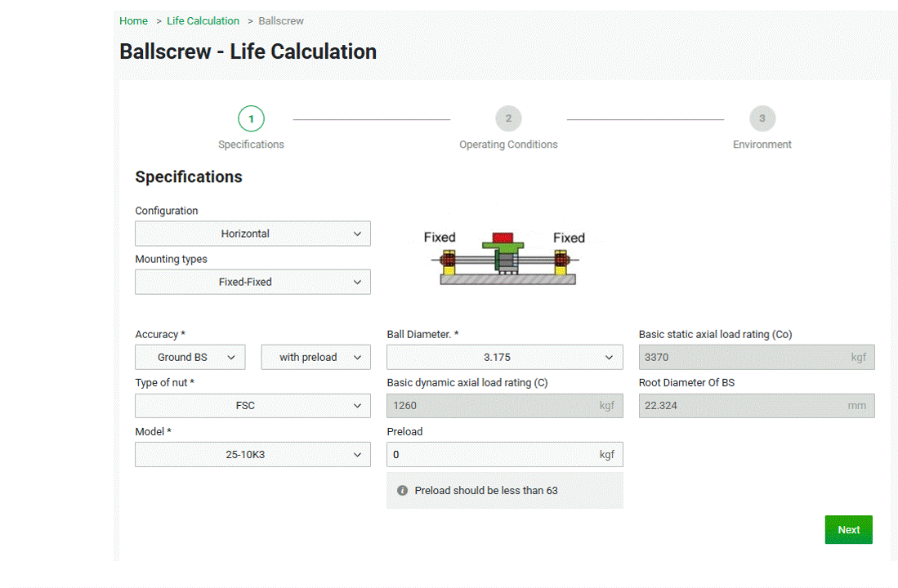Open Life Calculation from the breadcrumb

pyautogui.click(x=203, y=20)
